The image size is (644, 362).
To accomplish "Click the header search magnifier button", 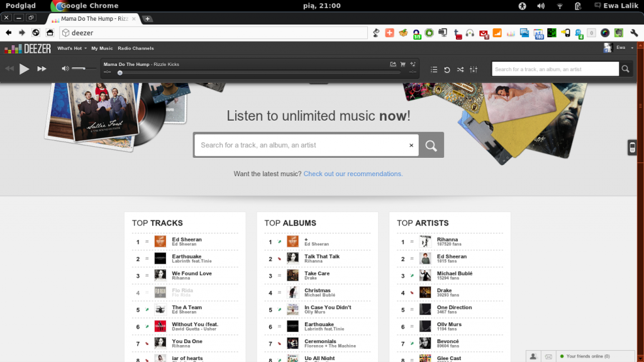I will tap(625, 69).
